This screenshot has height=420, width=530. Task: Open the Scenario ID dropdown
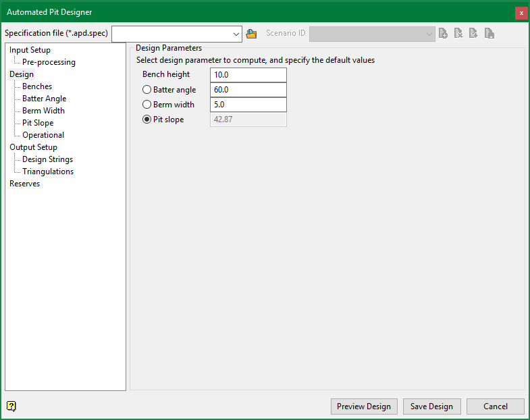[x=429, y=34]
